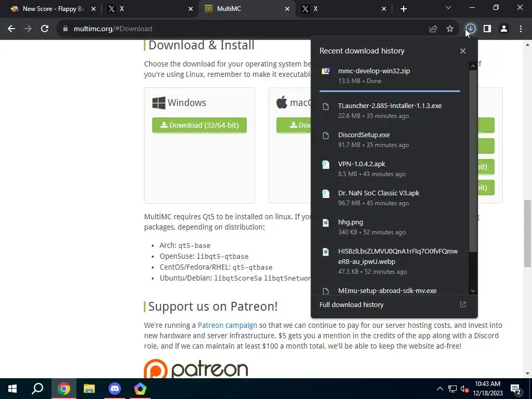Click Full download history
The width and height of the screenshot is (532, 399).
[x=352, y=304]
